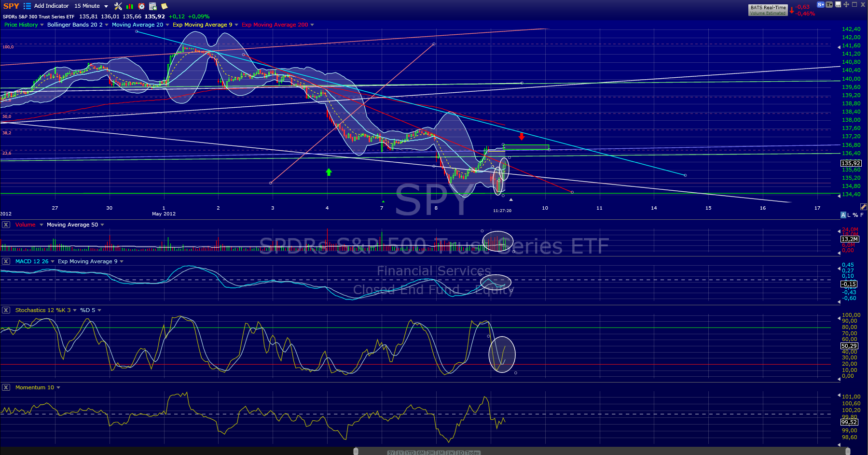Select the green up-arrow marker on the chart
The height and width of the screenshot is (455, 868).
pyautogui.click(x=329, y=172)
